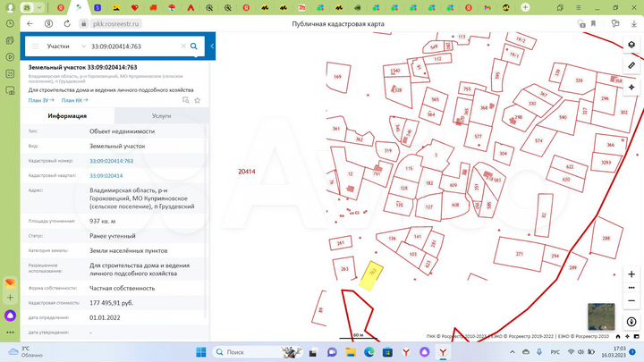
Task: Click parcel 271 on the map
Action: [519, 254]
